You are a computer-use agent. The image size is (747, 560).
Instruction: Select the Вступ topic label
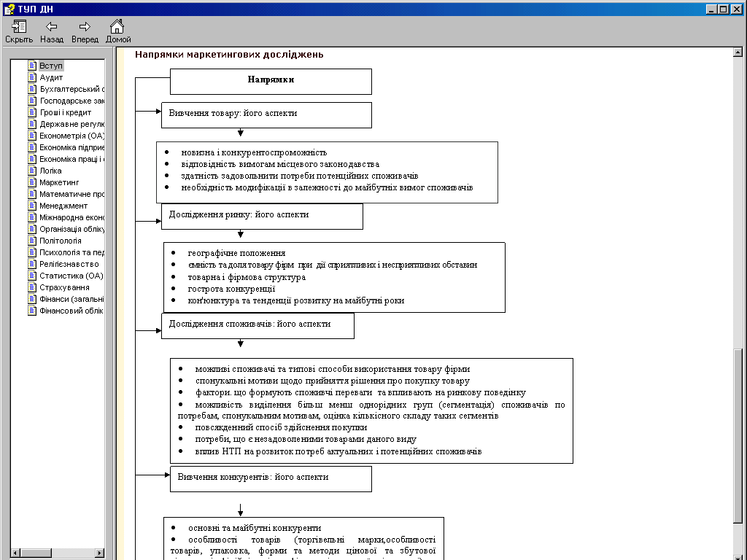pyautogui.click(x=51, y=66)
